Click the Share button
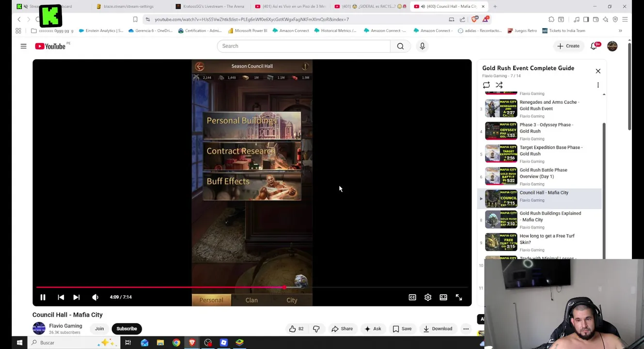This screenshot has width=644, height=349. click(x=342, y=329)
